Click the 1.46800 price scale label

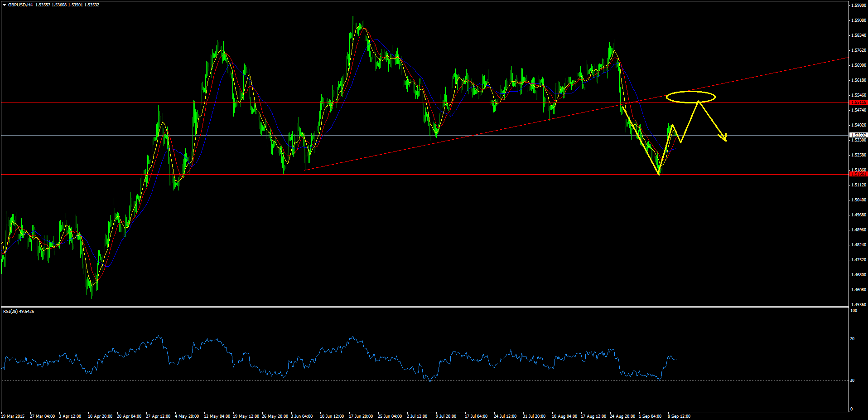tap(859, 275)
